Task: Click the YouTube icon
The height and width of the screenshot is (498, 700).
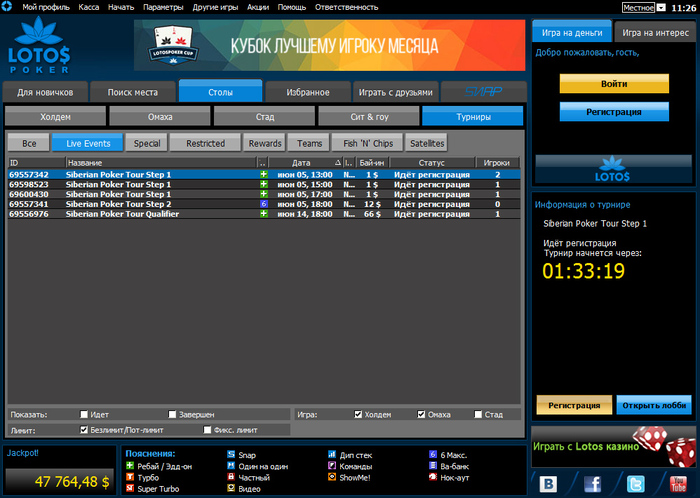Action: [x=678, y=484]
